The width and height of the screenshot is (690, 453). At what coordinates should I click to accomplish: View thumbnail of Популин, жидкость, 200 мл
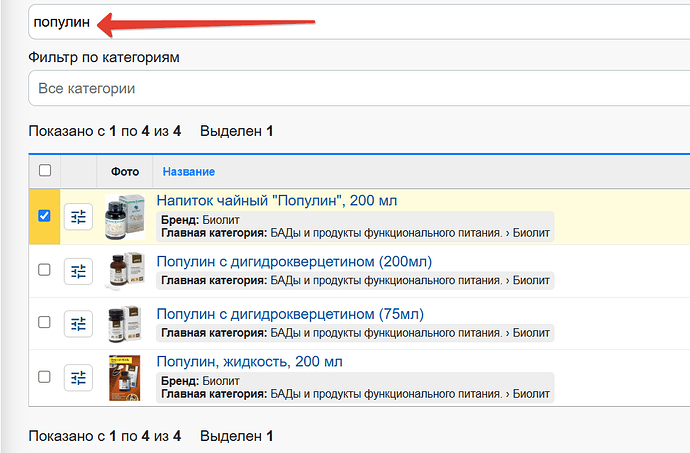[125, 378]
